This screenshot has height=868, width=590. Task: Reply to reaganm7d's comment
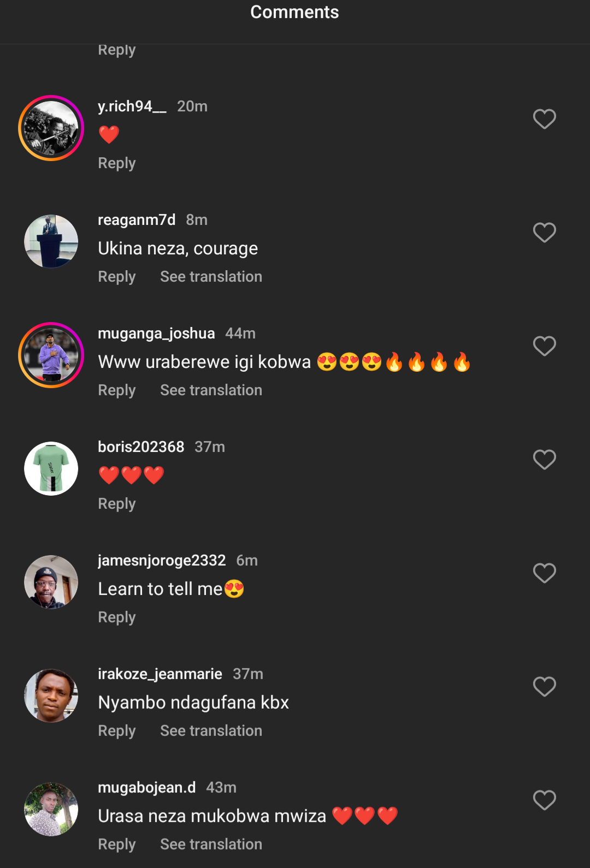click(116, 277)
